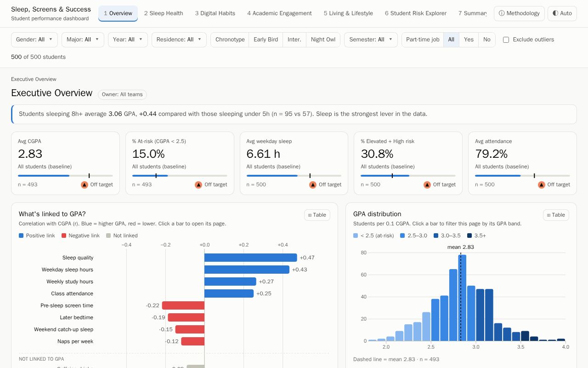This screenshot has height=368, width=588.
Task: Click the Negative link legend swatch
Action: click(64, 236)
